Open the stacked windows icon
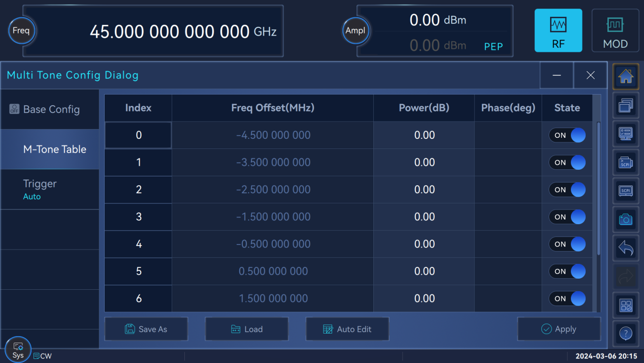 tap(626, 106)
